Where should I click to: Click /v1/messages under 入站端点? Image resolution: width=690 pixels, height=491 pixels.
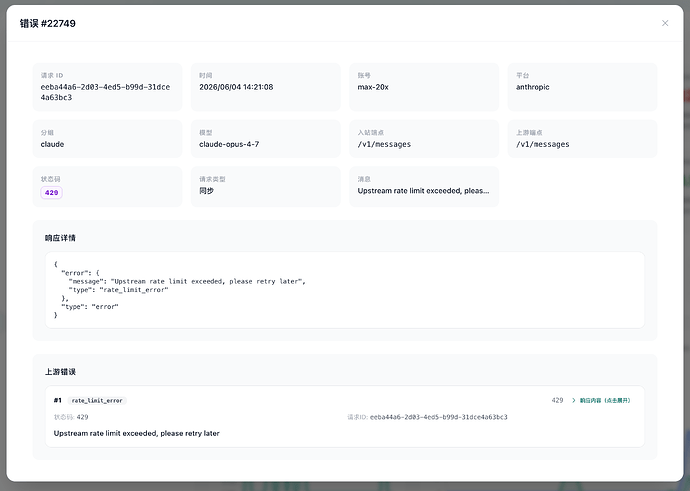click(384, 144)
